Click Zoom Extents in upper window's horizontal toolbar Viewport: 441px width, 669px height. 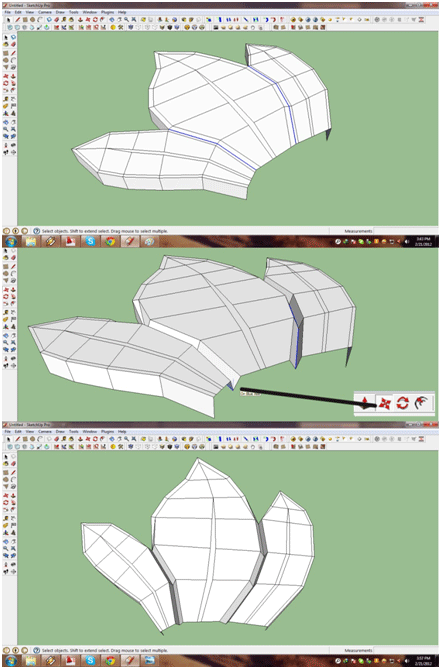pos(134,20)
